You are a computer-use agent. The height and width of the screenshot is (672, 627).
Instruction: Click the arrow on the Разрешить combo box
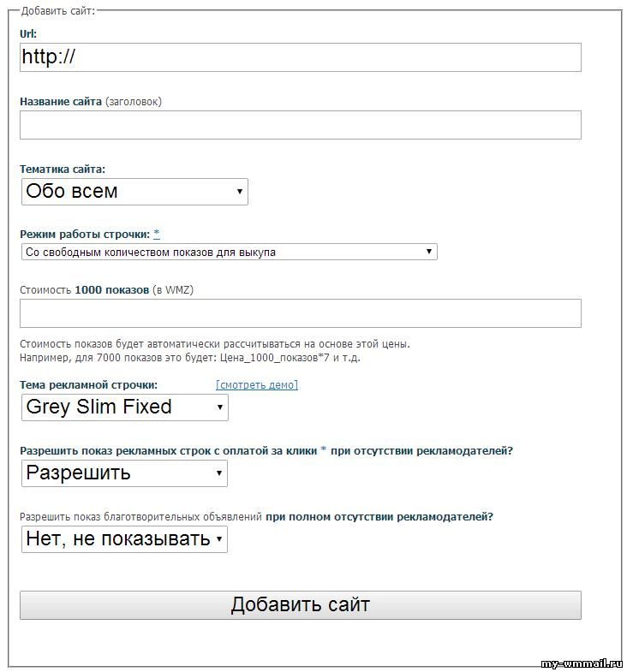point(218,473)
